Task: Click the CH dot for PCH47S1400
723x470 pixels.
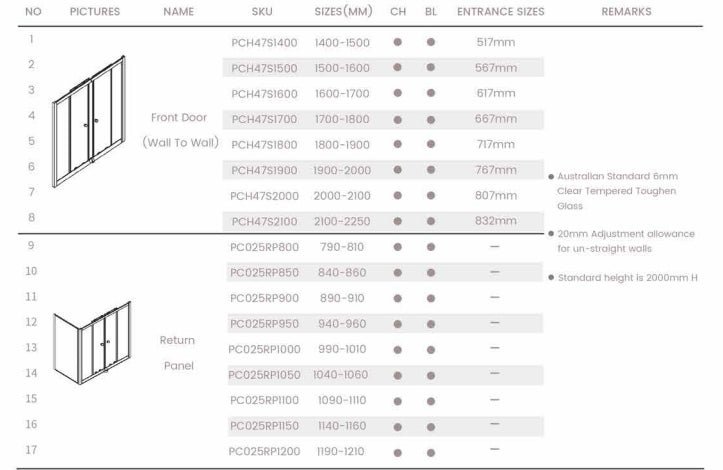Action: point(397,42)
